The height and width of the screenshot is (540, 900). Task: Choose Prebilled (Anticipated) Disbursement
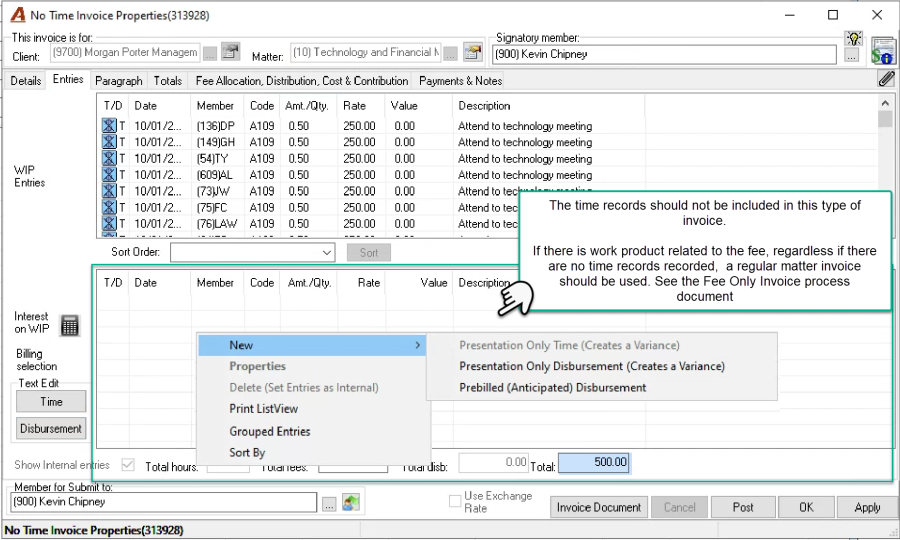point(552,388)
